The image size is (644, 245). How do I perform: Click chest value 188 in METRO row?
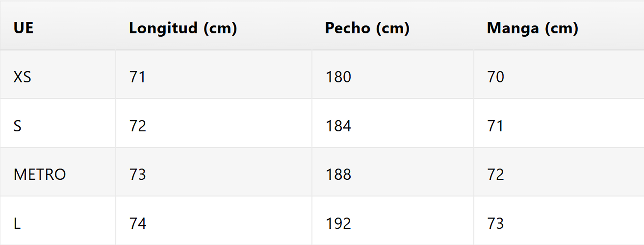pyautogui.click(x=338, y=174)
